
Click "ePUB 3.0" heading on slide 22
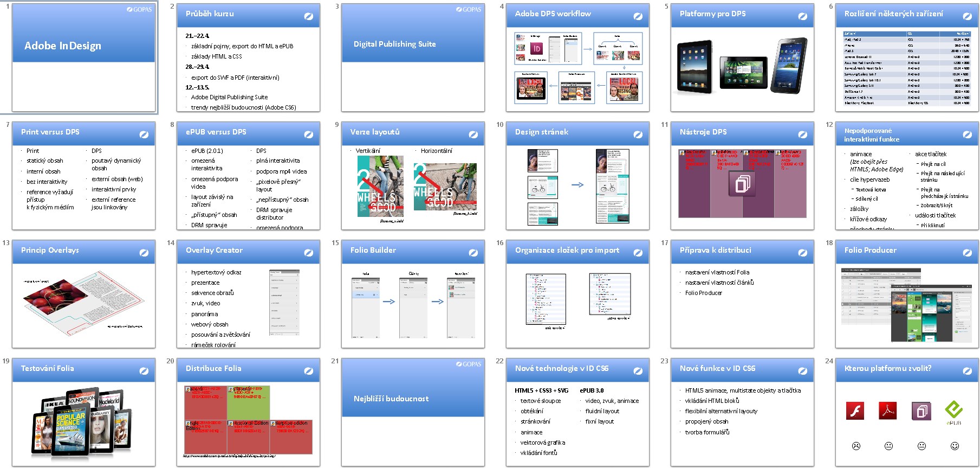point(592,390)
